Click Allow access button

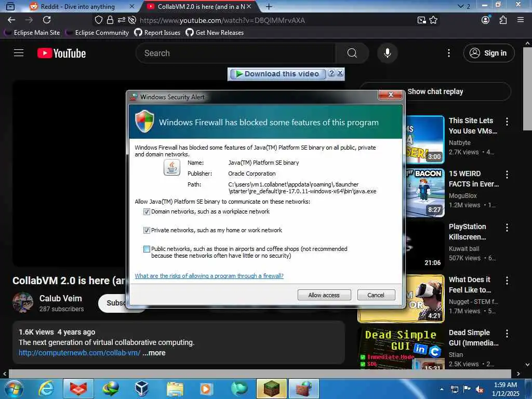324,295
